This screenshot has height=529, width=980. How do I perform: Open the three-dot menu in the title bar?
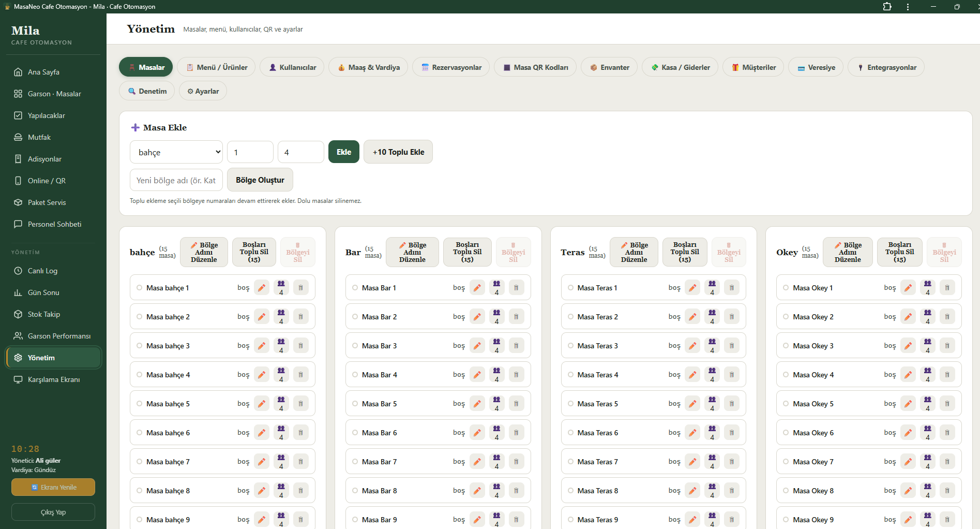908,7
